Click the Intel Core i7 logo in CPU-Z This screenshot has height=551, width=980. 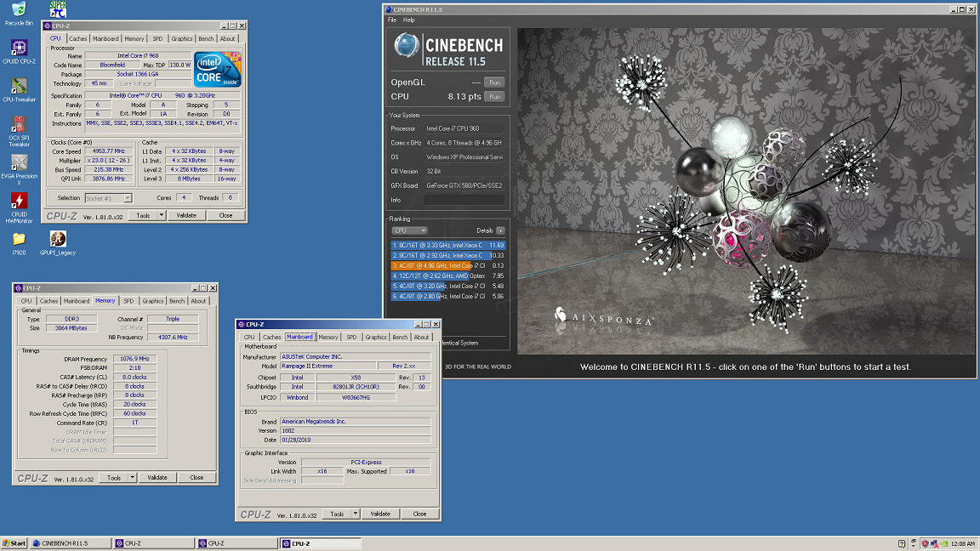pyautogui.click(x=217, y=70)
